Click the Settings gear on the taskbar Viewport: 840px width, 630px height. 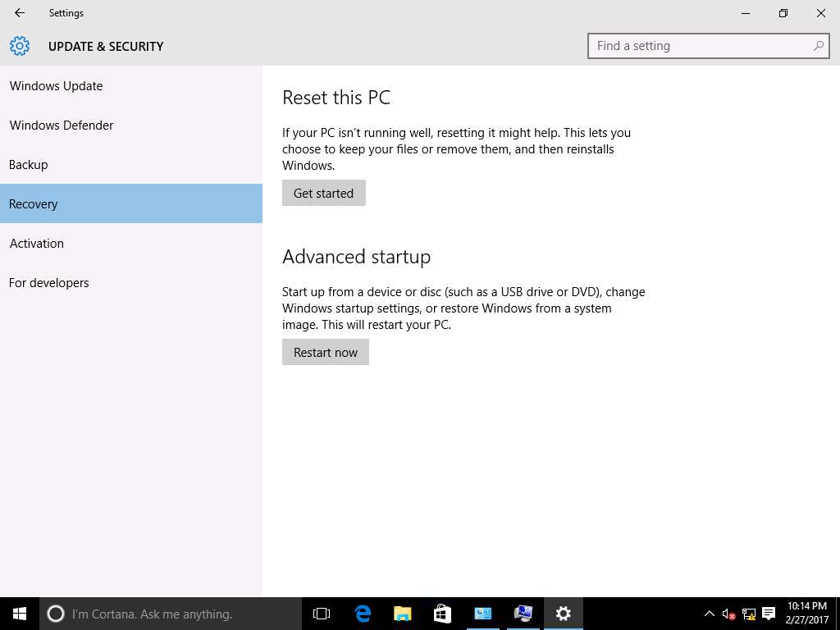pos(563,614)
